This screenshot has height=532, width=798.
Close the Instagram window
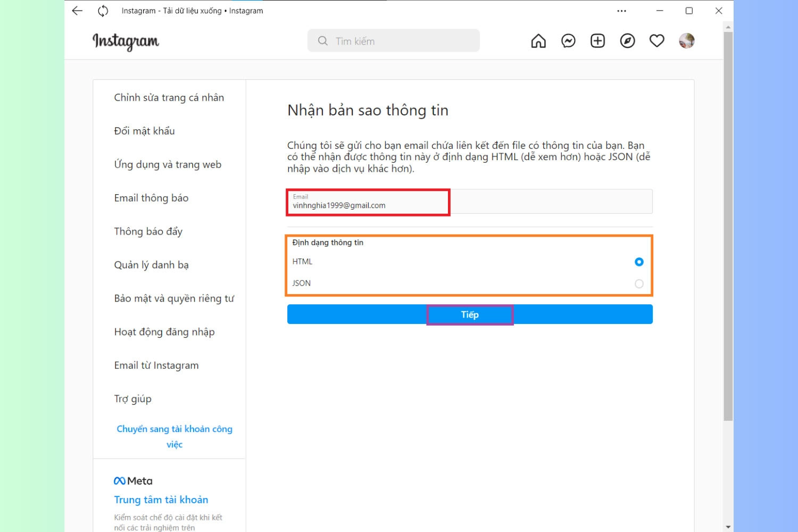click(x=719, y=11)
